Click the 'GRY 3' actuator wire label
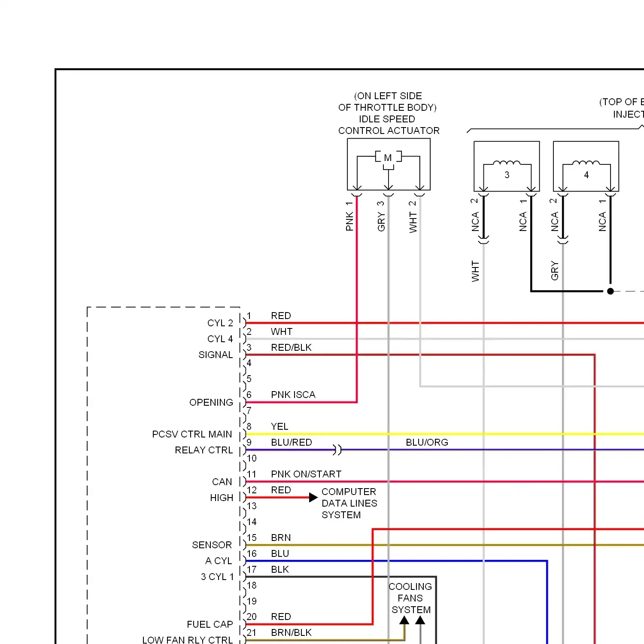Image resolution: width=644 pixels, height=644 pixels. pos(381,216)
